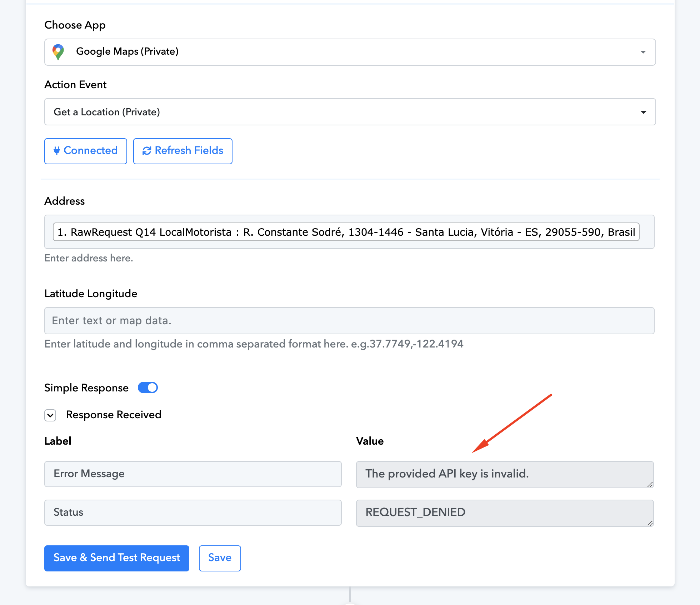Click the REQUEST_DENIED value field
This screenshot has width=700, height=605.
pyautogui.click(x=505, y=513)
